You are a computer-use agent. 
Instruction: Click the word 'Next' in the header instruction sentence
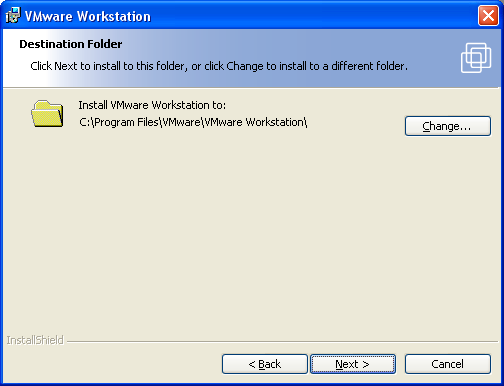(66, 66)
